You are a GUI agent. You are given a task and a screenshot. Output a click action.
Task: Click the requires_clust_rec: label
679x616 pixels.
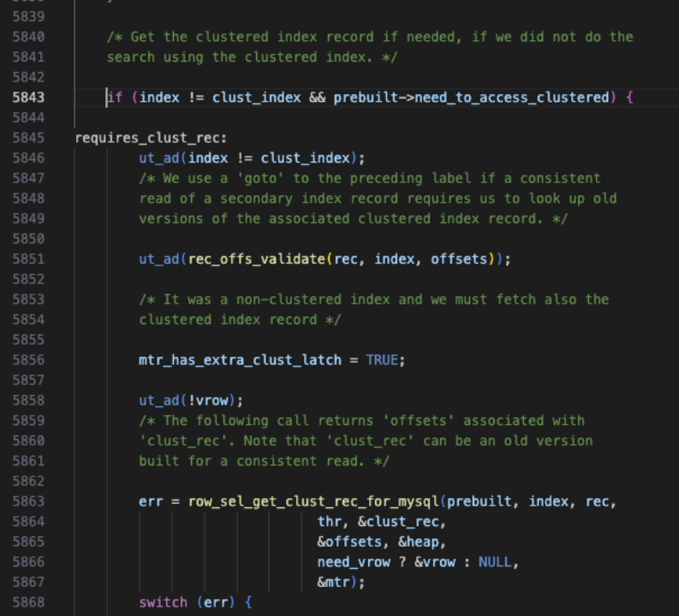(x=151, y=138)
